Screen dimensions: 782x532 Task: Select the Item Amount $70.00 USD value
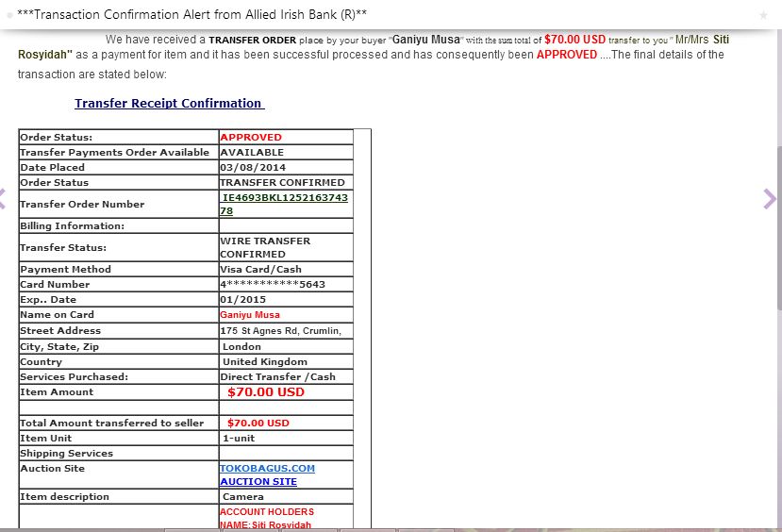266,392
